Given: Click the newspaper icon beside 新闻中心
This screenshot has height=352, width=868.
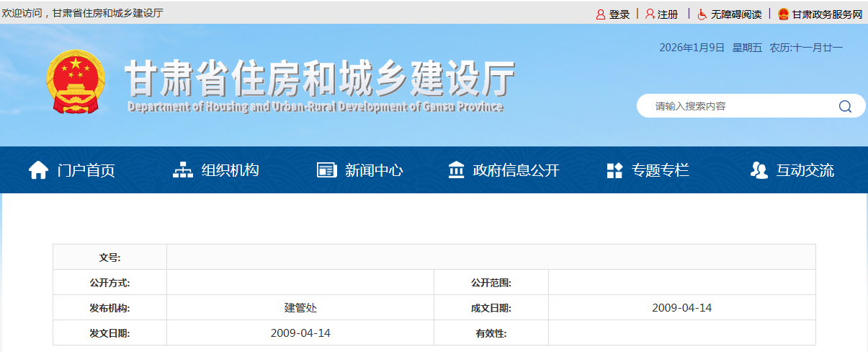Looking at the screenshot, I should pos(326,170).
